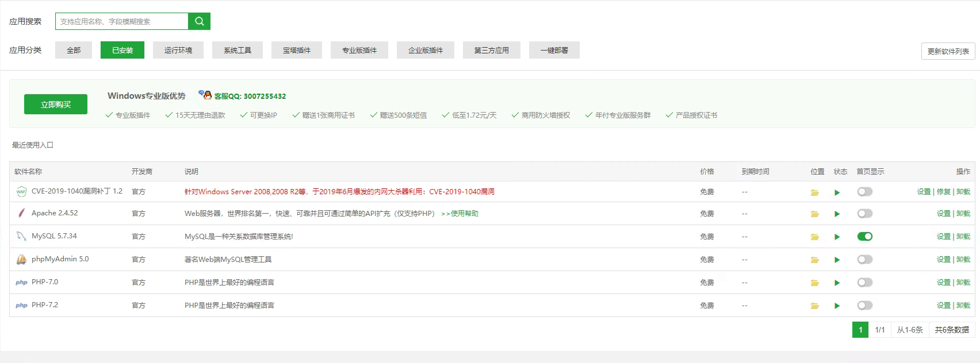Select the 企业版插件 category tab
980x363 pixels.
pyautogui.click(x=426, y=50)
